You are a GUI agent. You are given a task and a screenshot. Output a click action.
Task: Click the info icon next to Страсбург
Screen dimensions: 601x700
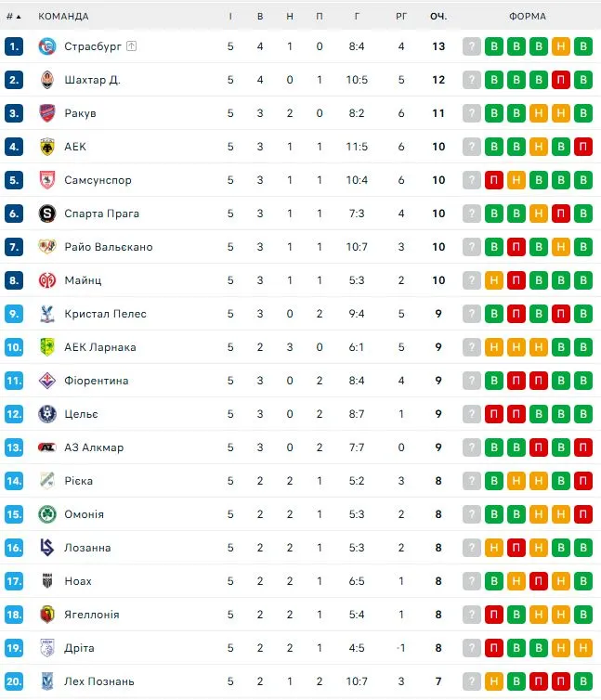(131, 46)
